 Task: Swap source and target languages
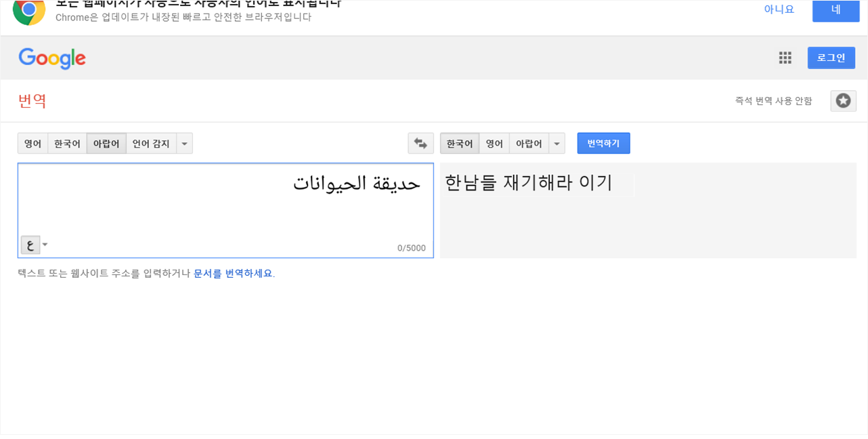click(x=420, y=144)
